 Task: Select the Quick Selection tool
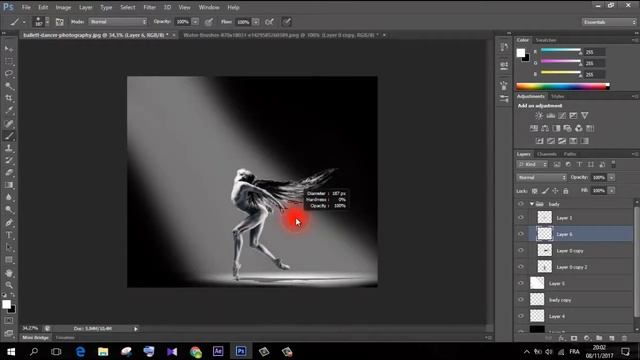tap(9, 86)
